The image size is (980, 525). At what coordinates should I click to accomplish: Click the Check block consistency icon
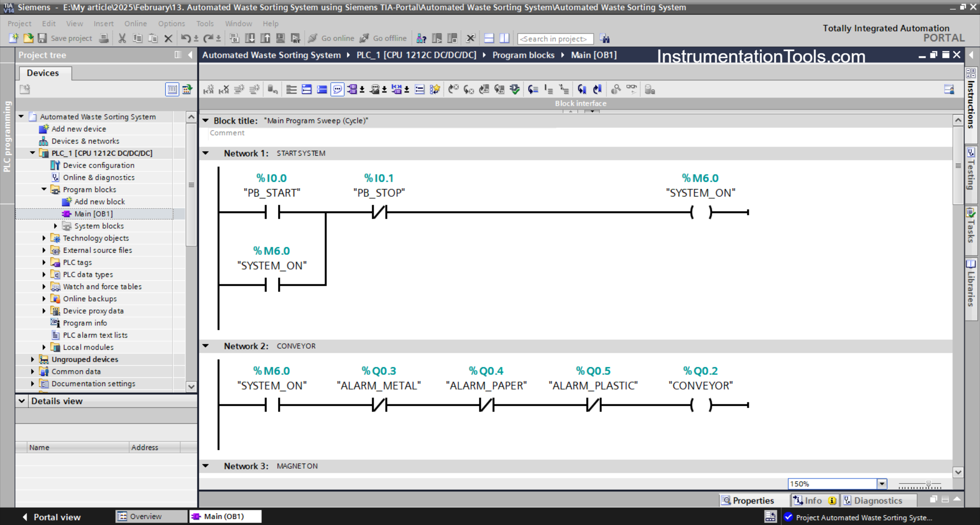coord(514,89)
